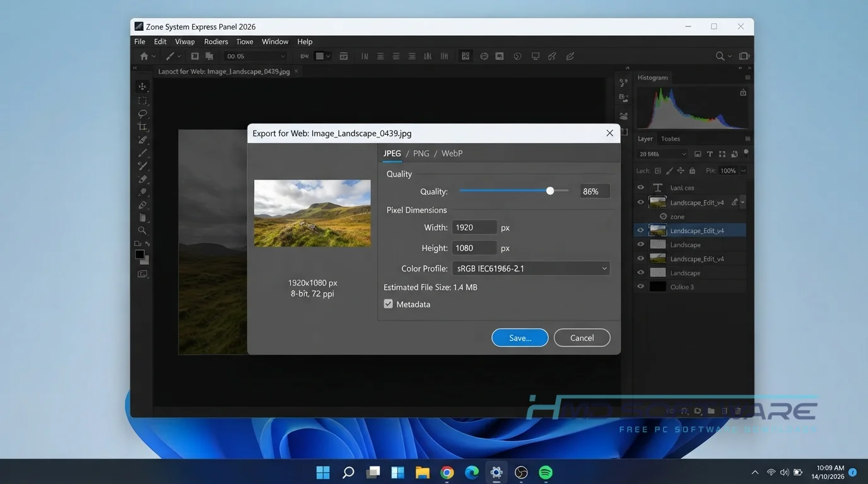Open OBS Studio from the taskbar

pos(521,472)
